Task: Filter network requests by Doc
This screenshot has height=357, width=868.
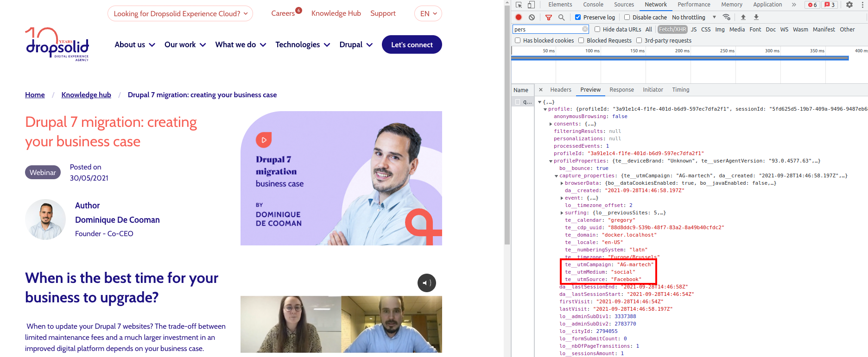Action: point(771,29)
